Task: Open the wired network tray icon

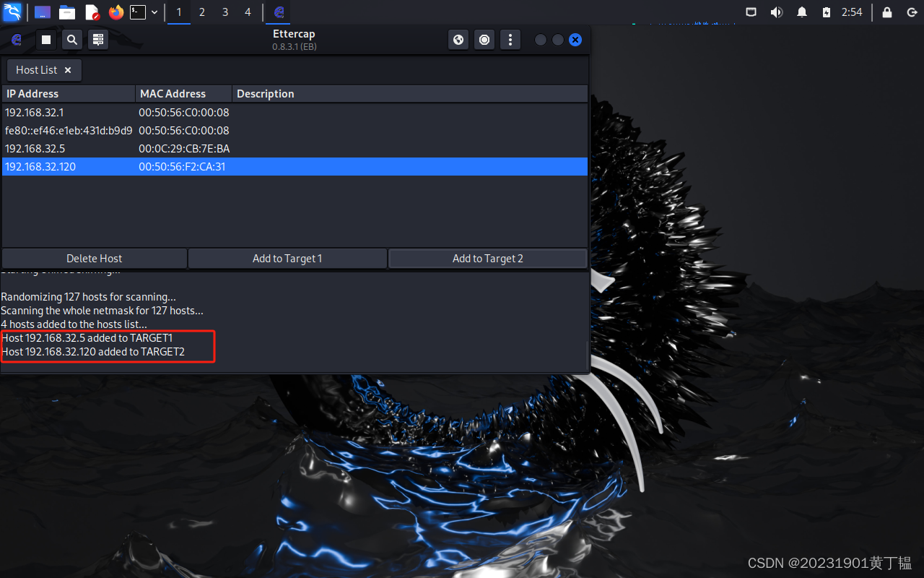Action: 751,12
